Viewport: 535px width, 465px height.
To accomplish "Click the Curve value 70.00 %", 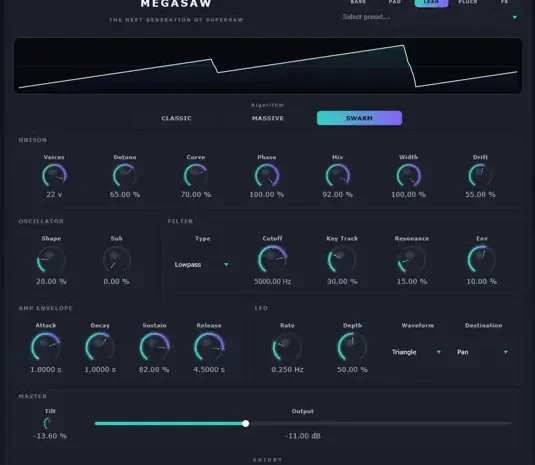I will pyautogui.click(x=196, y=194).
